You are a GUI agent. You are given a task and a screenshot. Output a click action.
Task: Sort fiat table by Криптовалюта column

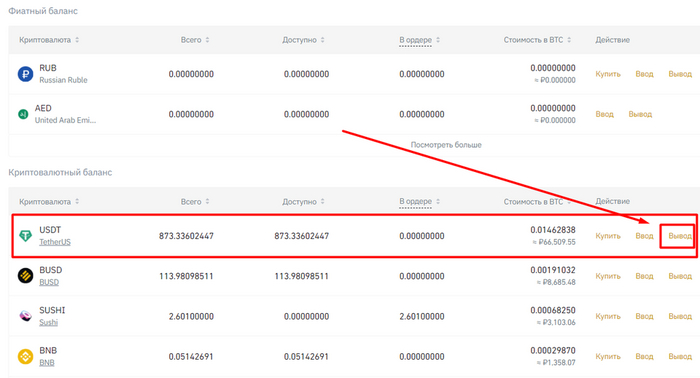point(49,40)
